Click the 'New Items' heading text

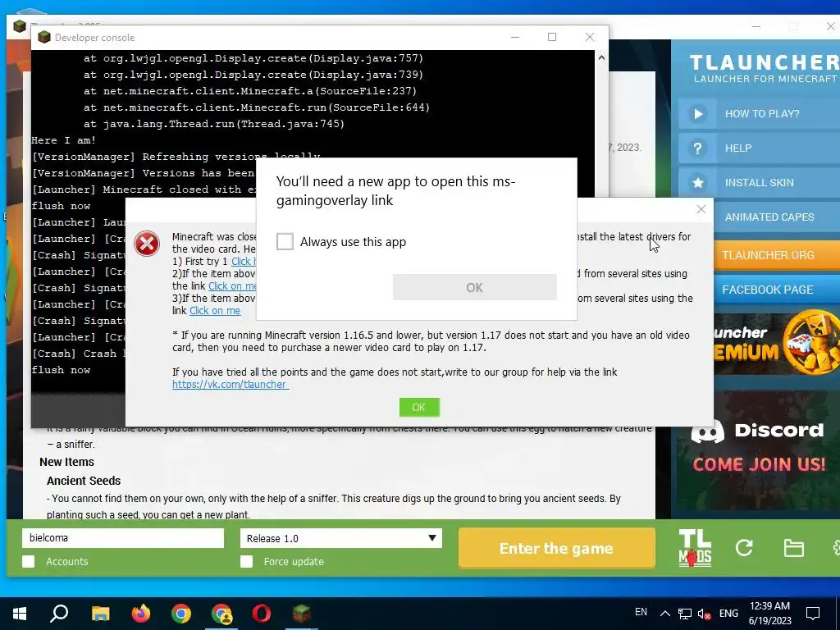(67, 462)
